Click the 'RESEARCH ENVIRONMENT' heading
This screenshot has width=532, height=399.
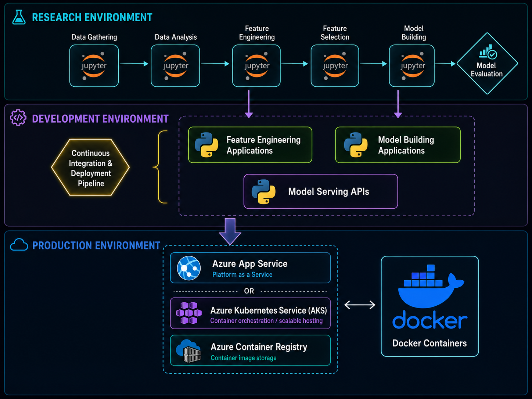click(92, 17)
